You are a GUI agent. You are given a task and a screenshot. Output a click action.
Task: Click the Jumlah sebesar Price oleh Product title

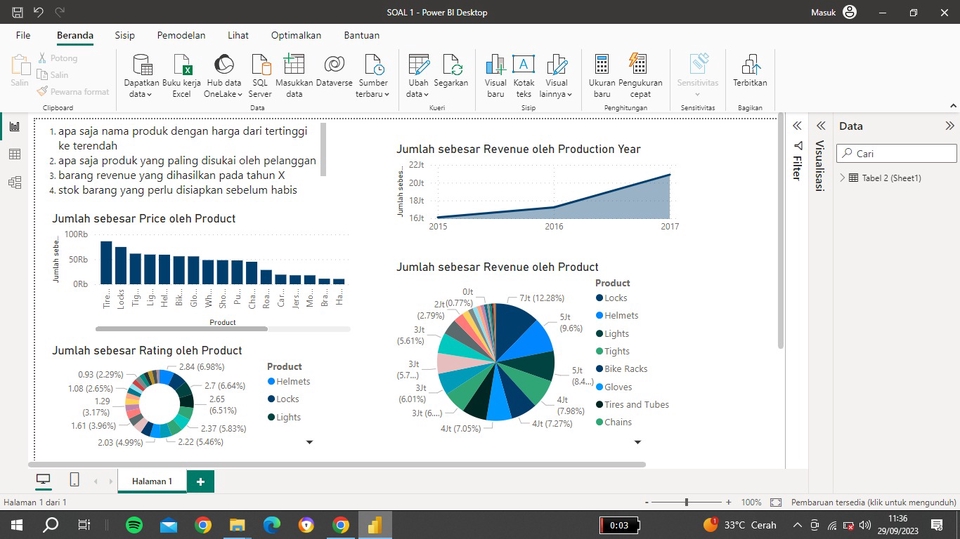point(143,219)
